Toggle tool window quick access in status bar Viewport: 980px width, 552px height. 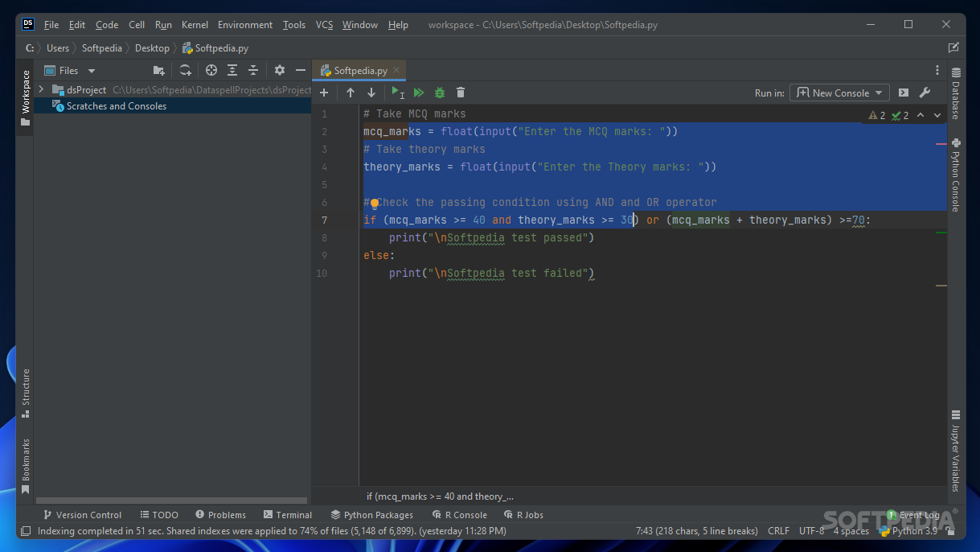[x=26, y=531]
